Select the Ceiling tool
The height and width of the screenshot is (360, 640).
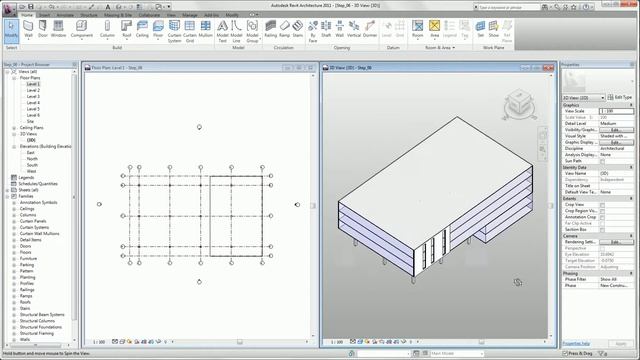point(142,30)
